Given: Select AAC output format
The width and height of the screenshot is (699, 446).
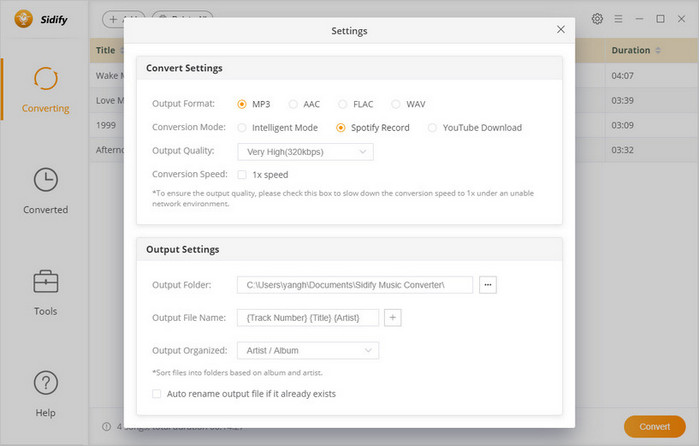Looking at the screenshot, I should (x=293, y=104).
